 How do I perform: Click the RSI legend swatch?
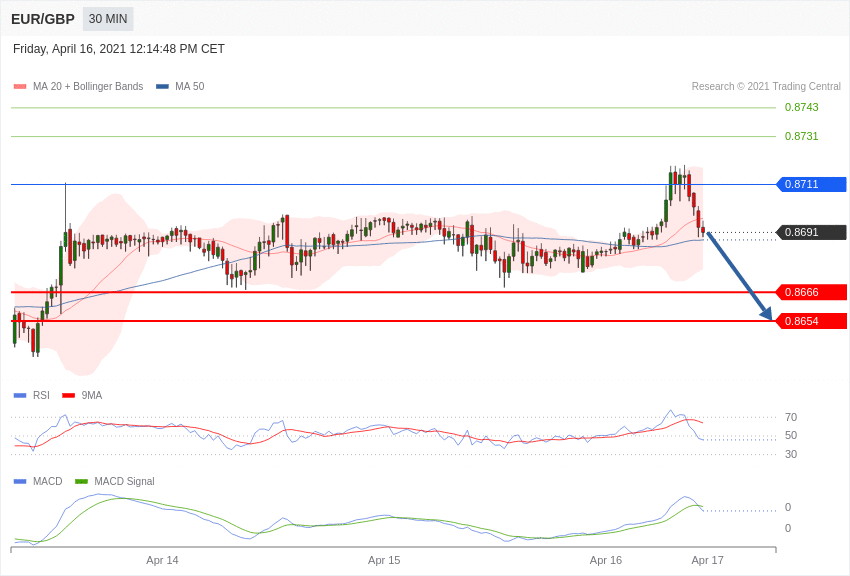click(x=20, y=396)
